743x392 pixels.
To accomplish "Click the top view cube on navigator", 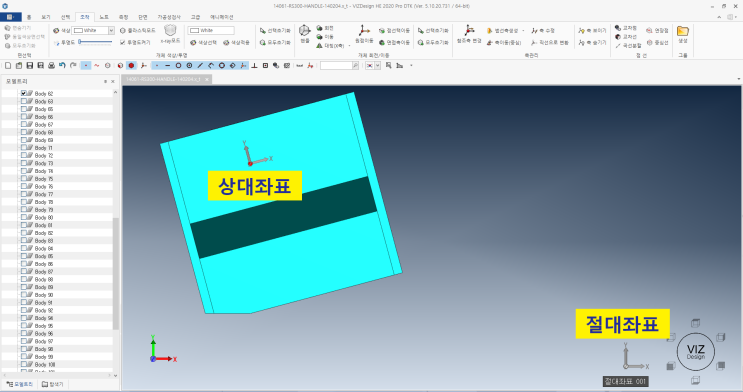I will [x=695, y=323].
